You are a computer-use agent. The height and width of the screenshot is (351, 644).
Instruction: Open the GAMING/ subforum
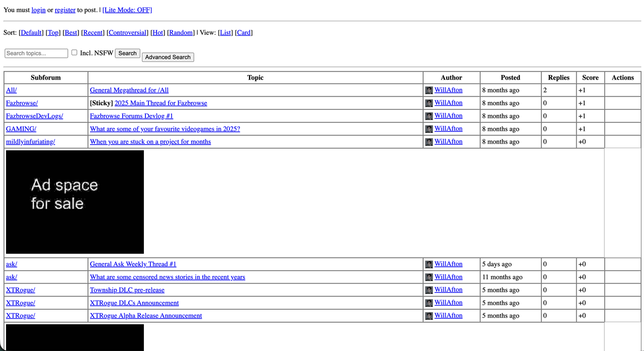point(21,129)
